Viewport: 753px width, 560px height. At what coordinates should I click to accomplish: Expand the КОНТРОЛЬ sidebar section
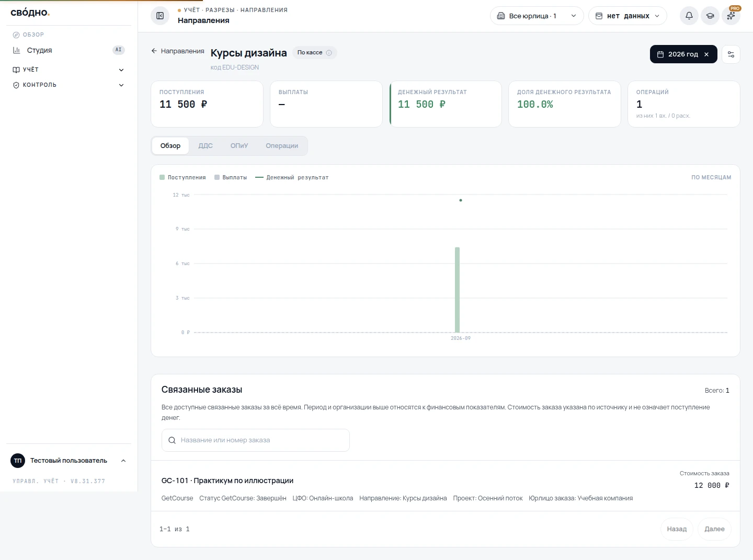click(69, 85)
